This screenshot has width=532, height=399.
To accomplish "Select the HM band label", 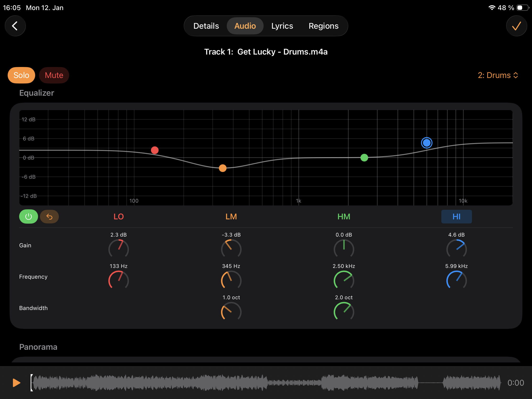I will 344,216.
